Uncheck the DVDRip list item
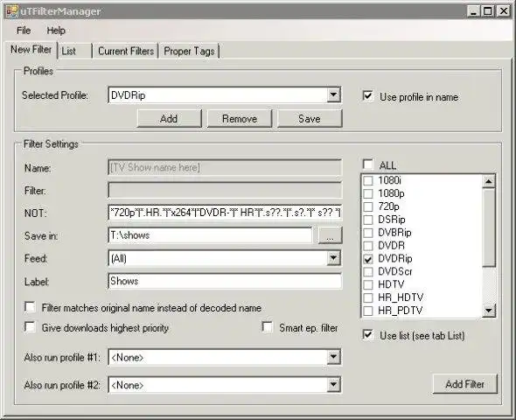 tap(368, 259)
